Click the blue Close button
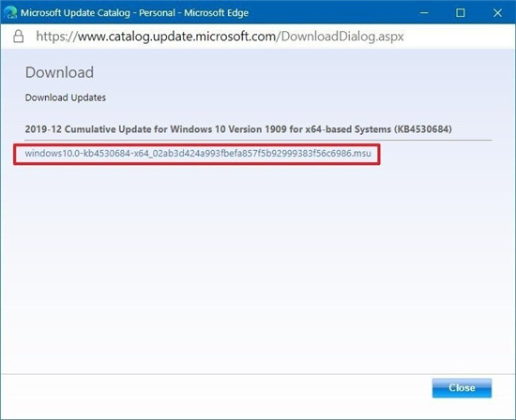The height and width of the screenshot is (420, 516). 462,388
